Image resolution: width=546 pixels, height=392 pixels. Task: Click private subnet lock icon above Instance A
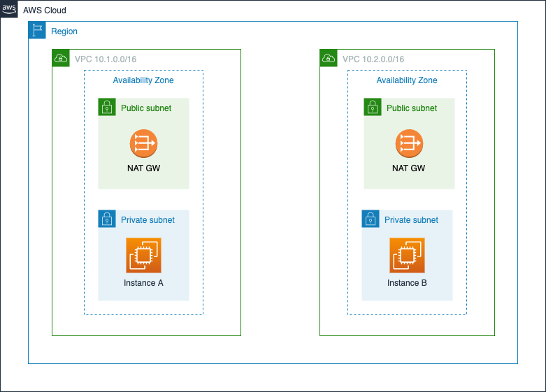click(x=107, y=219)
